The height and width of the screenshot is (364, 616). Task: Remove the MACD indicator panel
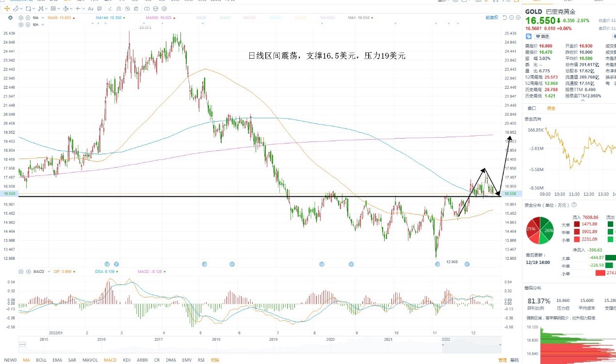click(x=28, y=271)
